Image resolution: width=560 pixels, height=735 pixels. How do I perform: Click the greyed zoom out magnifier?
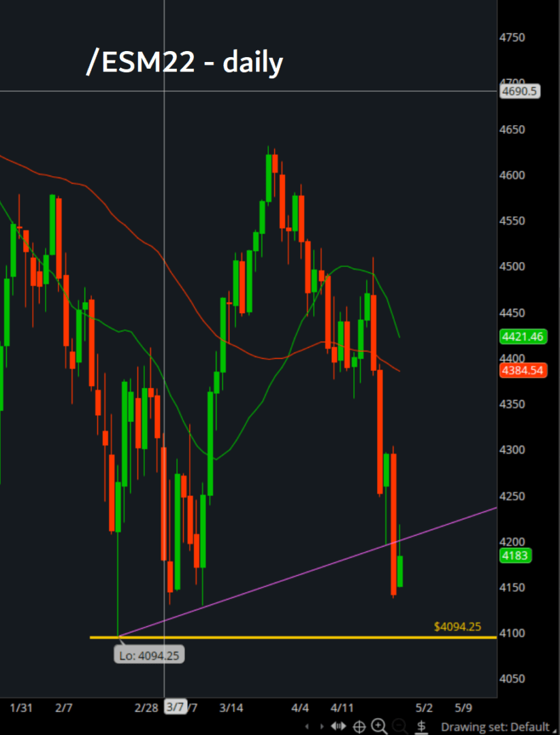pos(399,726)
